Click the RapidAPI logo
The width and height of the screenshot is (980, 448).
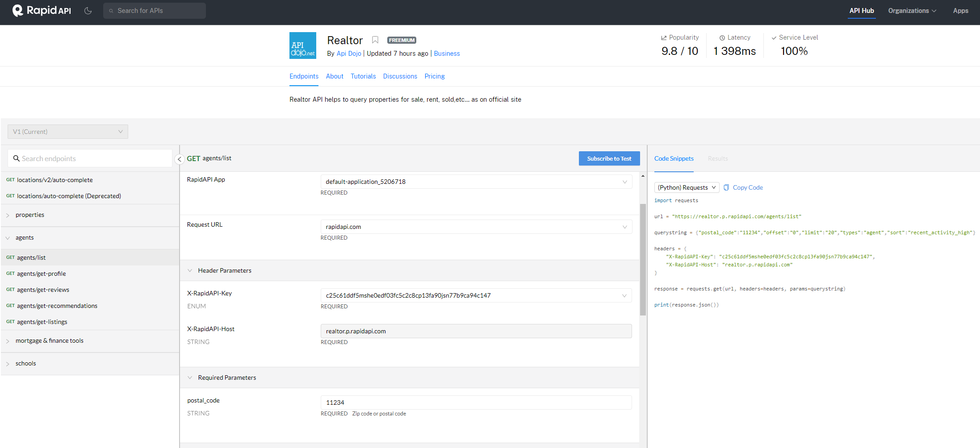[42, 11]
